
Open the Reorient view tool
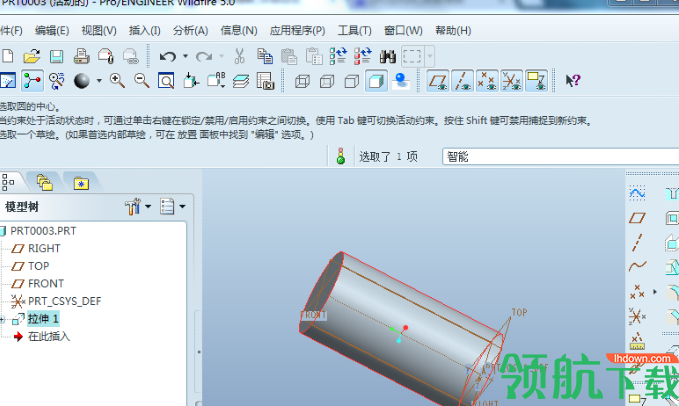(191, 81)
